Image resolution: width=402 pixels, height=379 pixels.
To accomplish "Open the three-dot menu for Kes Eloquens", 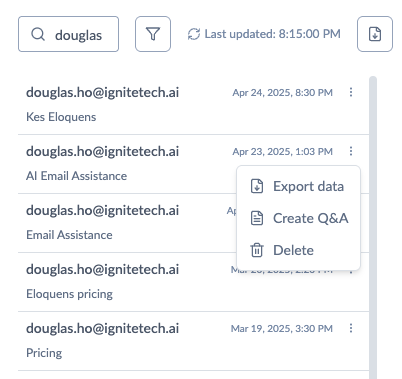I will click(x=351, y=92).
